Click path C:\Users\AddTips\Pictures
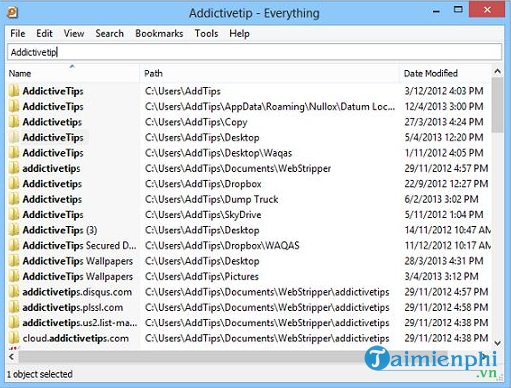 (202, 276)
